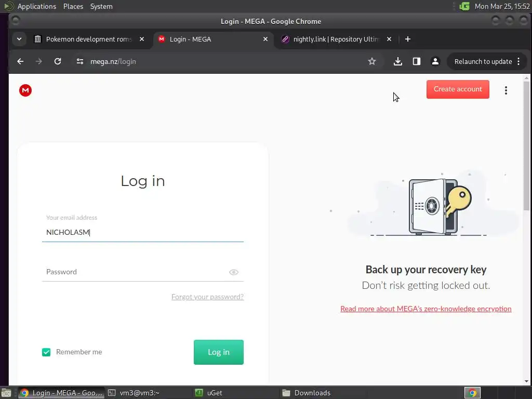Expand the tab search dropdown chevron
Viewport: 532px width, 399px height.
(x=19, y=39)
